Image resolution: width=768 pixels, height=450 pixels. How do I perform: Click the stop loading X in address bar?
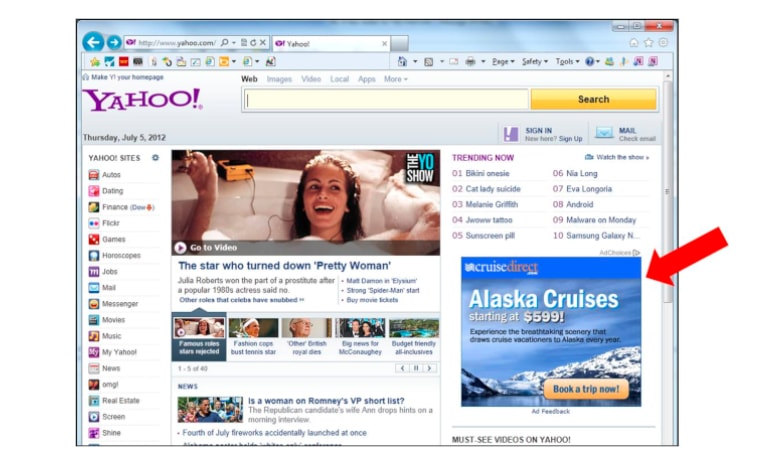point(263,43)
